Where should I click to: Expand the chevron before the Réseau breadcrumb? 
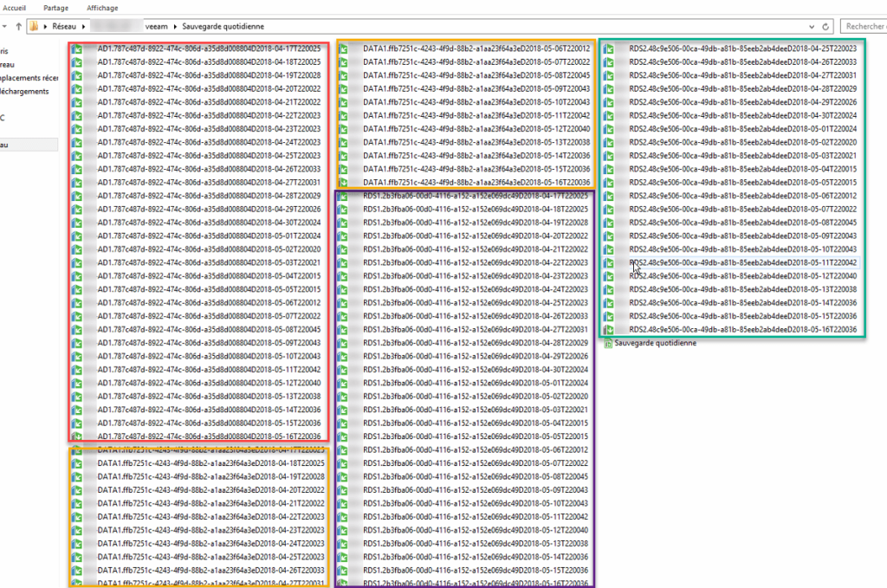pos(45,27)
